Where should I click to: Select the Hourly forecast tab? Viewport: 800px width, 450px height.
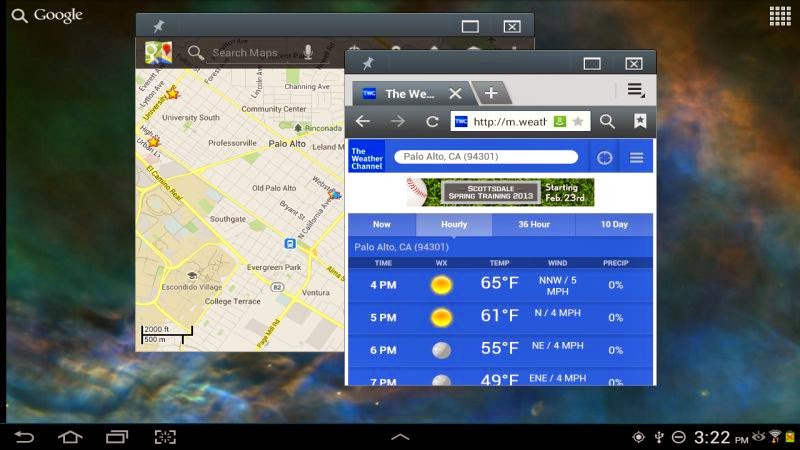coord(454,224)
